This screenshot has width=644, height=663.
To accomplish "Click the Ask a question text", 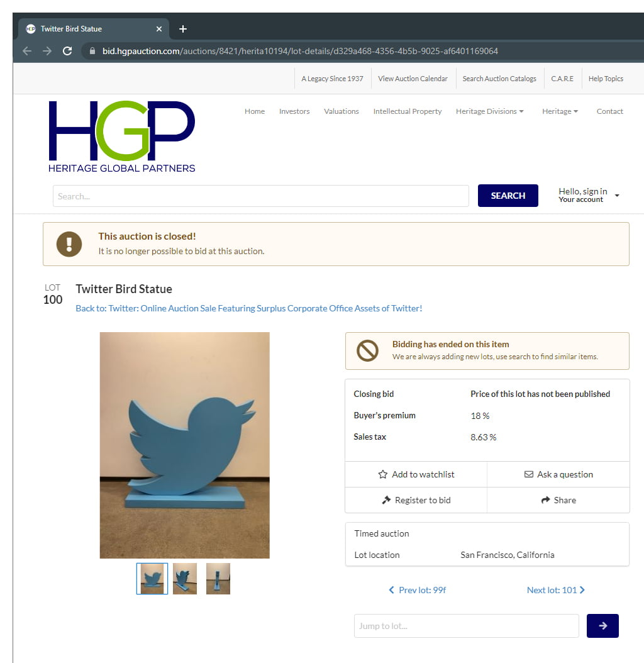I will coord(565,474).
